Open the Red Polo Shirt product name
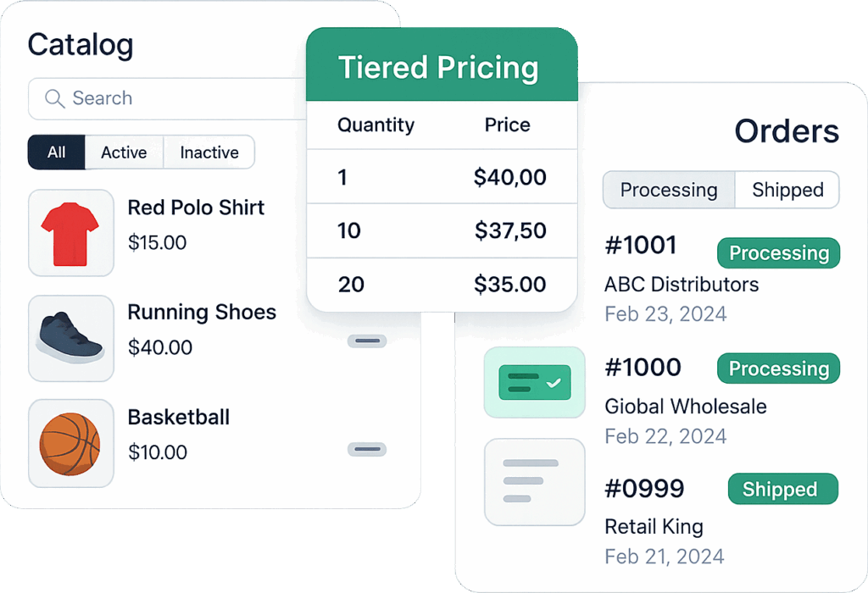This screenshot has height=593, width=868. pos(196,208)
